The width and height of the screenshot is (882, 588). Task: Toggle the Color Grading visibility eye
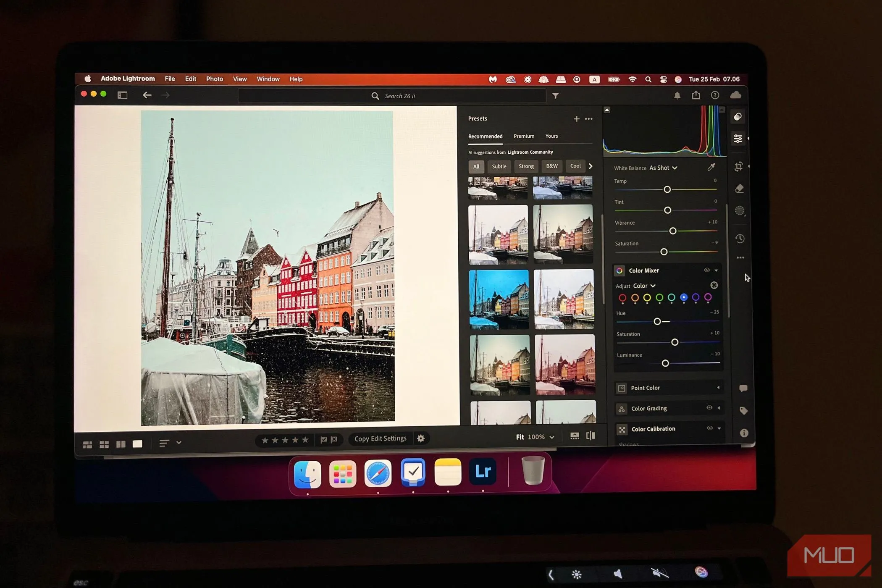(709, 407)
